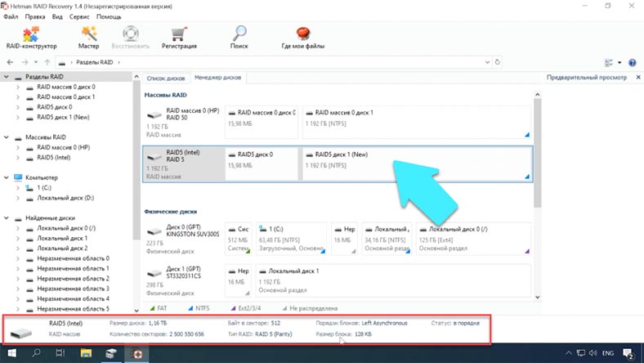Click ENG language indicator in tray
Image resolution: width=644 pixels, height=363 pixels.
[608, 353]
